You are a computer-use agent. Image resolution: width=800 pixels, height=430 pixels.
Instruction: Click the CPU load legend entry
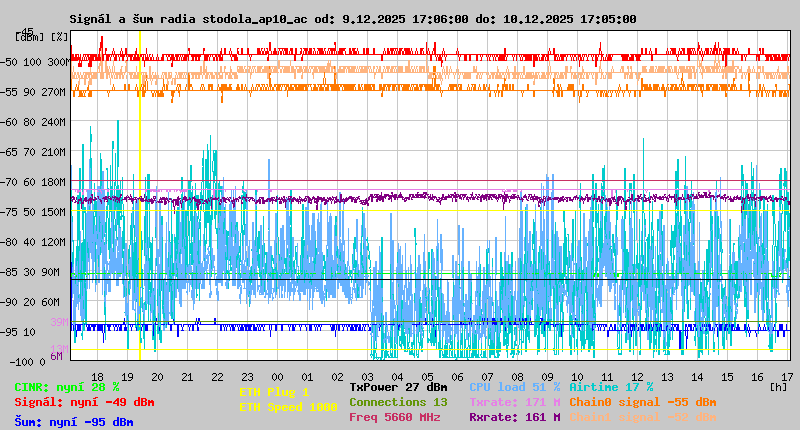point(514,387)
